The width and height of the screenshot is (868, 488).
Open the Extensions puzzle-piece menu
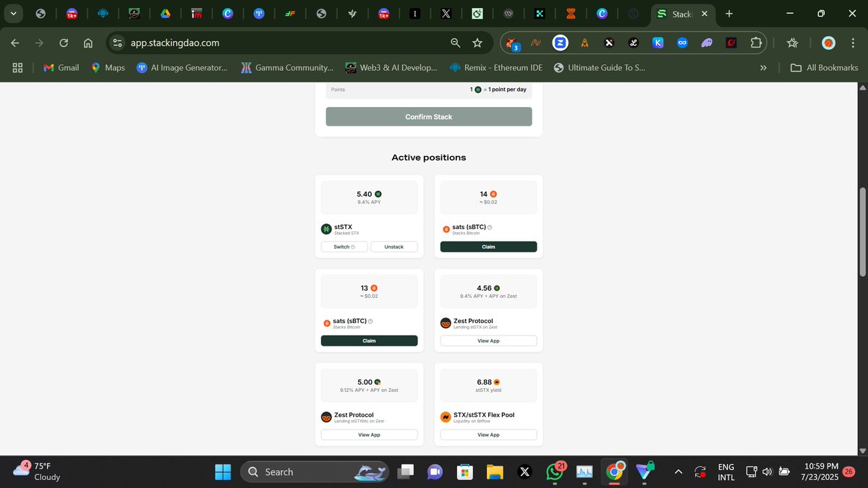756,43
